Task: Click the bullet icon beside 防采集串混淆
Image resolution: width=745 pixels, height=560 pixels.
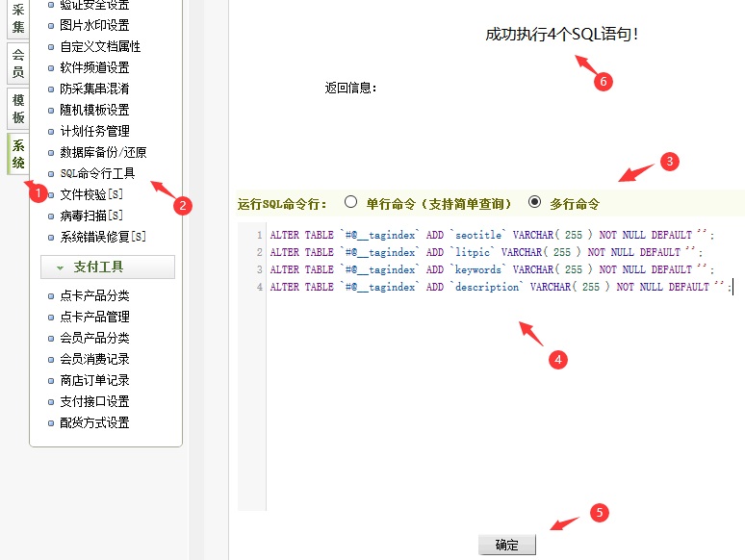Action: coord(51,89)
